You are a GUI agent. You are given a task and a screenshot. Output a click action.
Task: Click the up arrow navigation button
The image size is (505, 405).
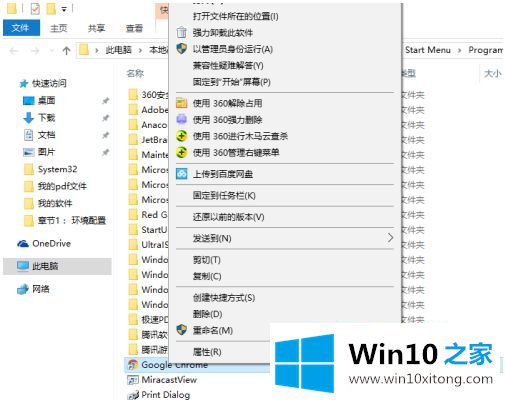click(x=66, y=51)
